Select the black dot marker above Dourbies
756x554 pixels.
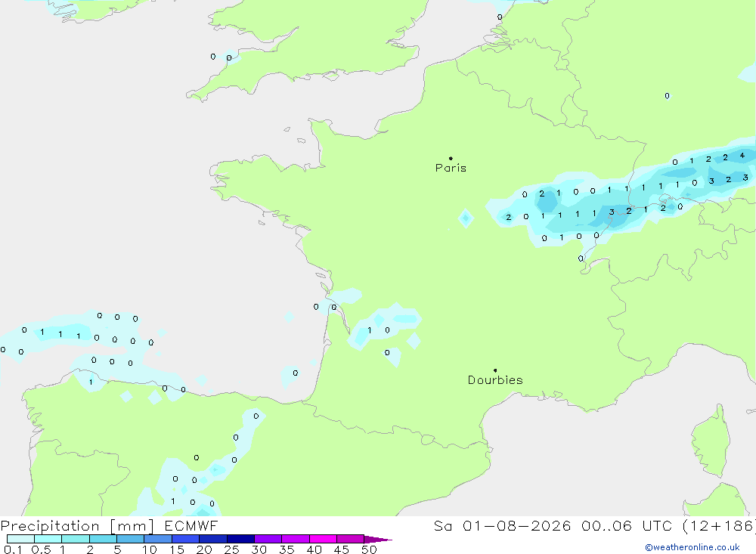pos(495,370)
